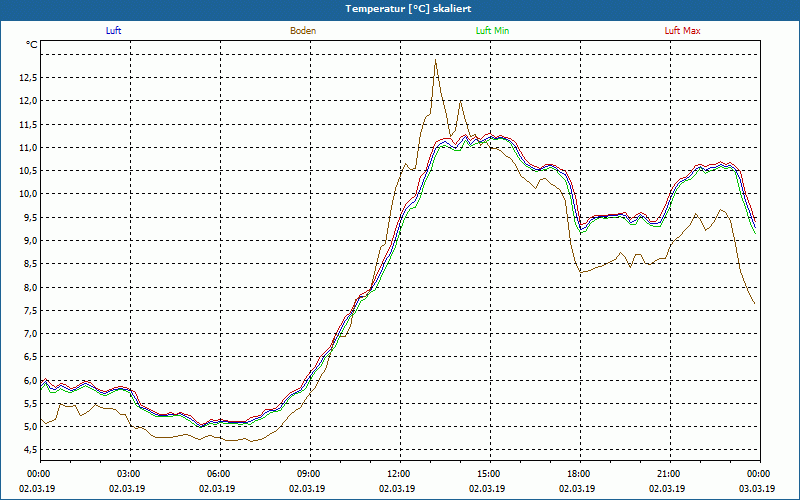The image size is (800, 500).
Task: Click the 10,5 y-axis value
Action: tap(28, 171)
